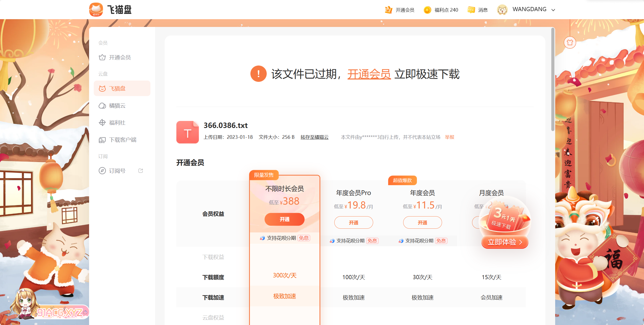Screen dimensions: 644x325
Task: Click the skin theme shirt icon
Action: point(570,42)
